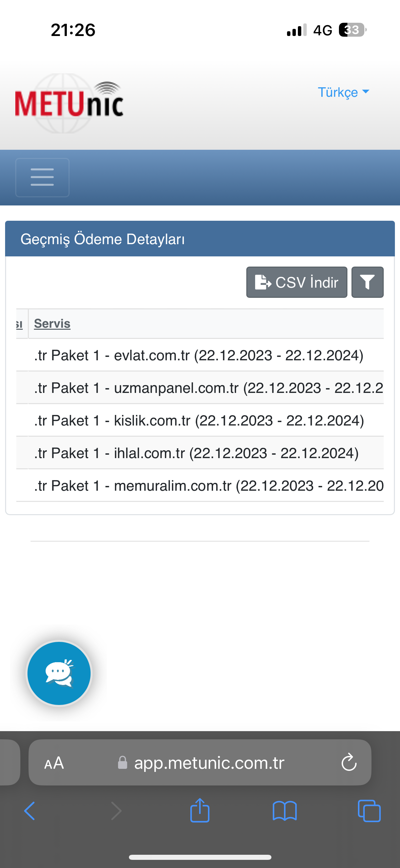Click the Geçmiş Ödeme Detayları panel header
The height and width of the screenshot is (868, 400).
[200, 239]
